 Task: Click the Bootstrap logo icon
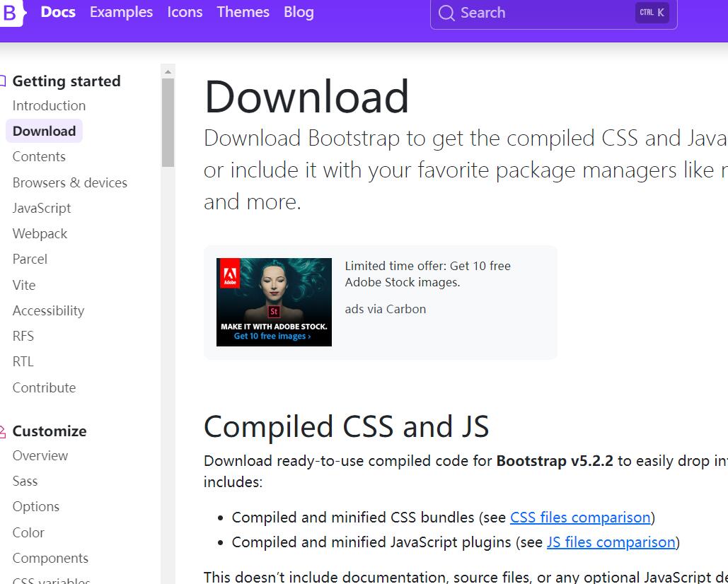[x=10, y=13]
